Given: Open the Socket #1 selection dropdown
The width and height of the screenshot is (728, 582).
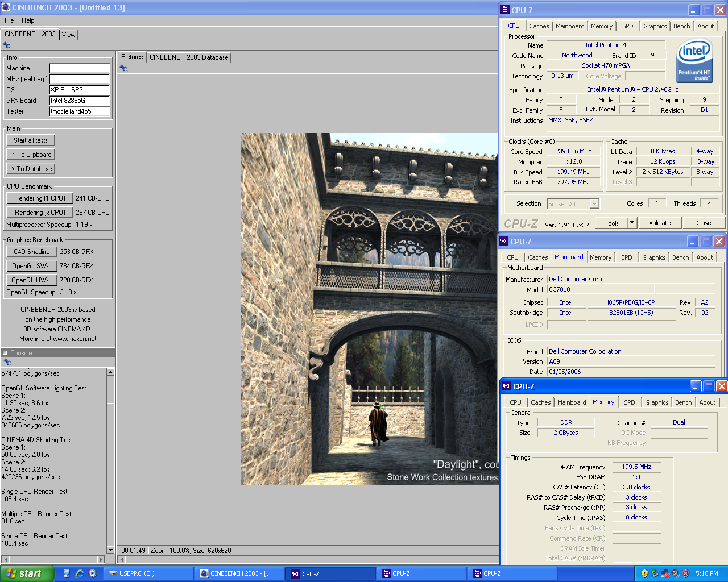Looking at the screenshot, I should (594, 203).
